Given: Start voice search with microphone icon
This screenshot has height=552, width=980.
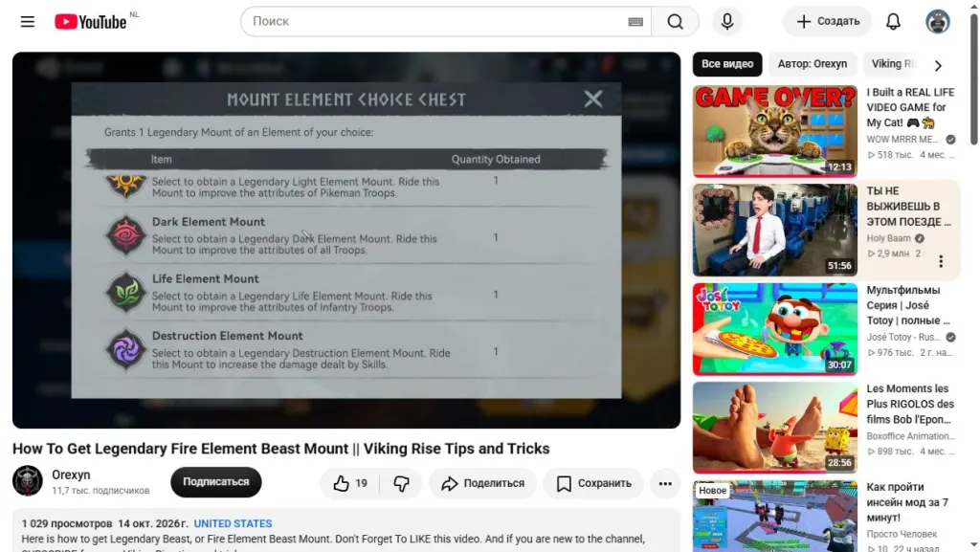Looking at the screenshot, I should [727, 22].
